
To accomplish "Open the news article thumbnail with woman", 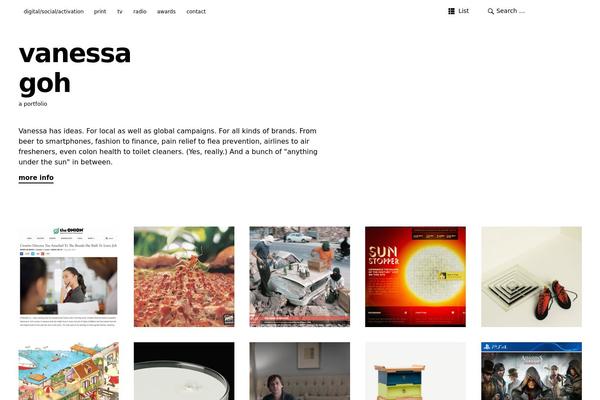I will click(x=68, y=277).
